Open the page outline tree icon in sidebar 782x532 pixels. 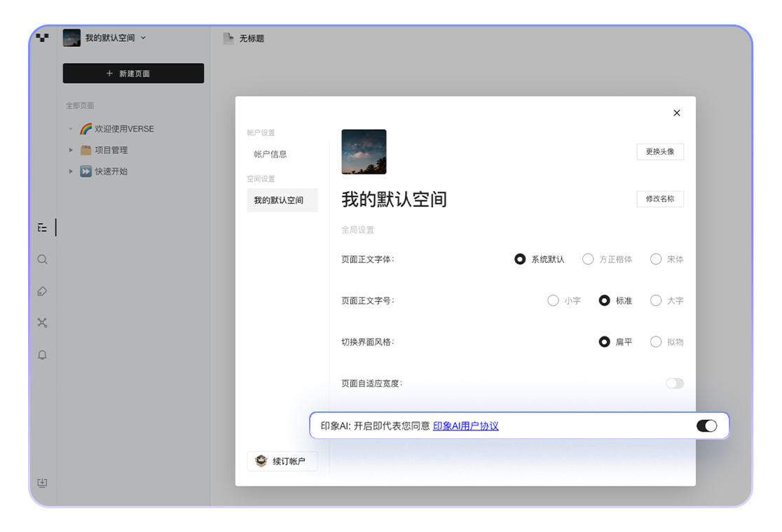point(43,228)
